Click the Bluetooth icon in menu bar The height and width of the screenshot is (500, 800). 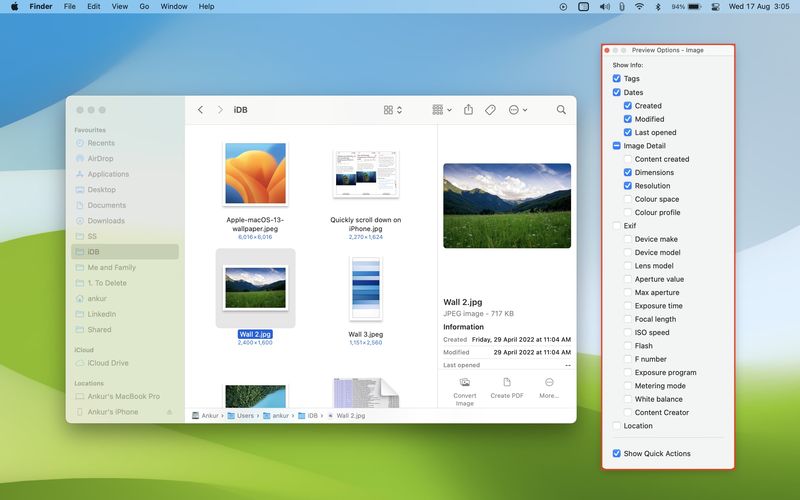click(658, 7)
